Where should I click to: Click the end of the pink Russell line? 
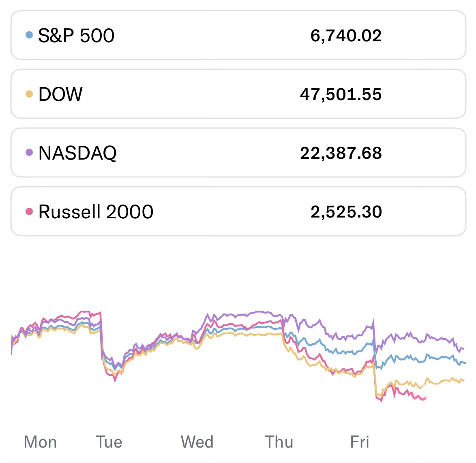pyautogui.click(x=425, y=399)
